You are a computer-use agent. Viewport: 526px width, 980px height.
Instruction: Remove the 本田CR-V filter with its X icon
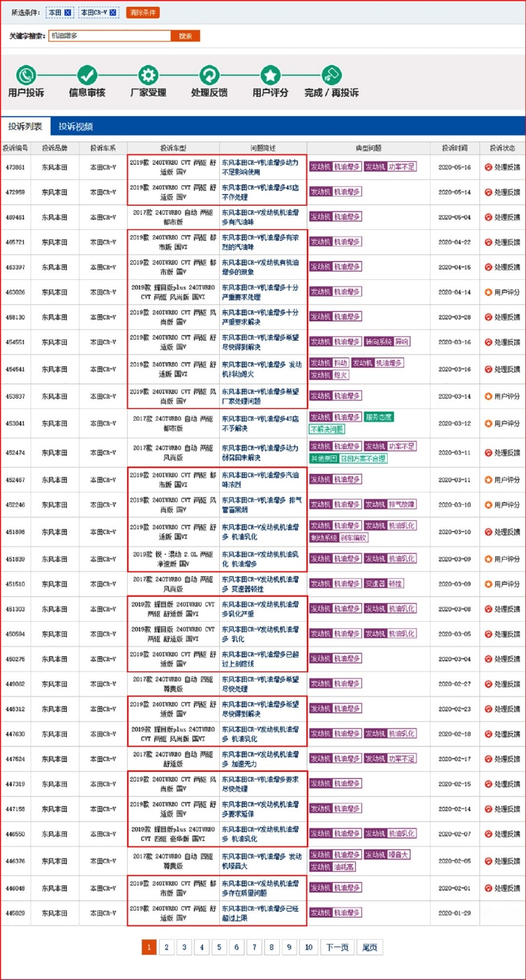click(x=113, y=12)
